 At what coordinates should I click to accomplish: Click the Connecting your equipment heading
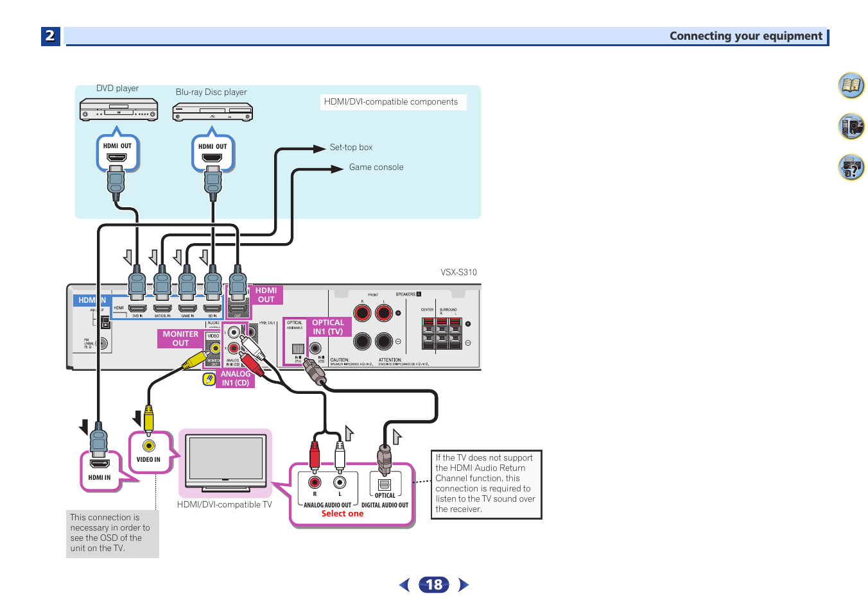(x=745, y=36)
